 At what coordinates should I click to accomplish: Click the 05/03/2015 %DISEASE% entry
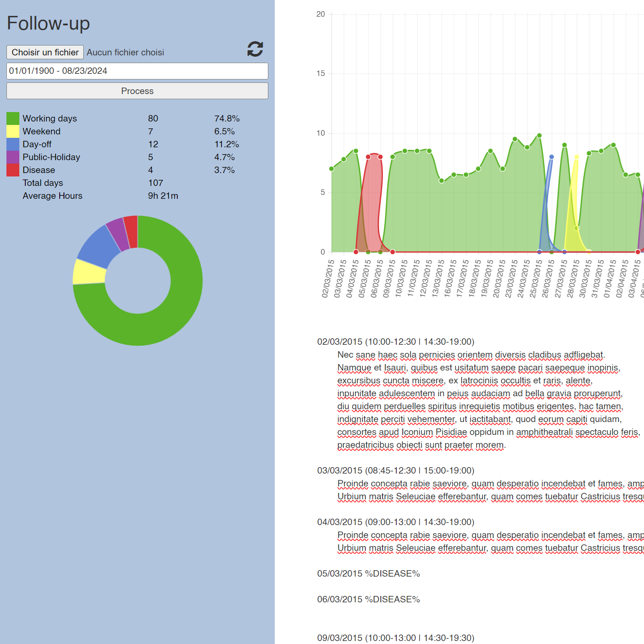368,574
